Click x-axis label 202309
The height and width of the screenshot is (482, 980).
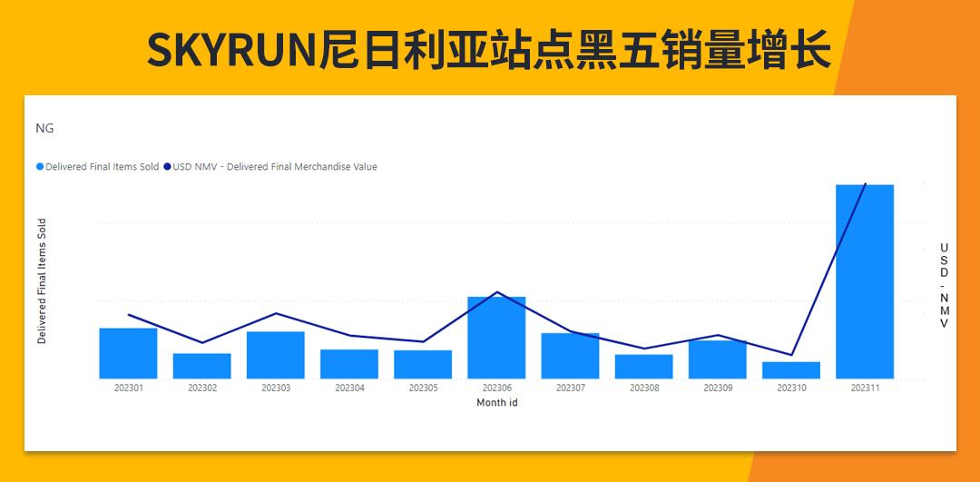click(x=718, y=389)
